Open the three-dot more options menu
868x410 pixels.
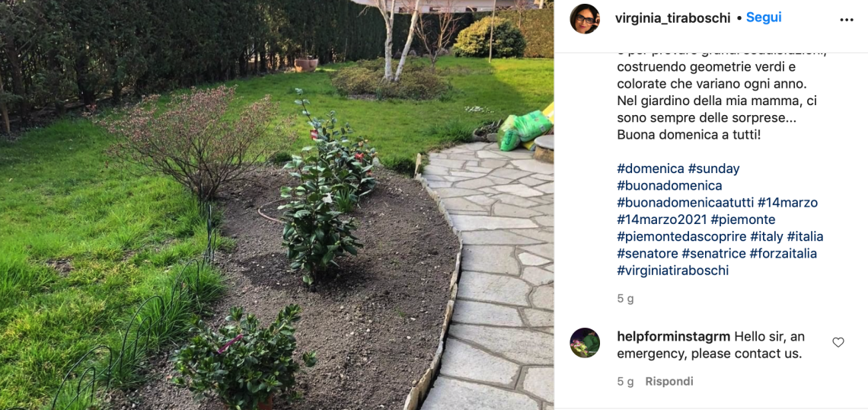(847, 20)
